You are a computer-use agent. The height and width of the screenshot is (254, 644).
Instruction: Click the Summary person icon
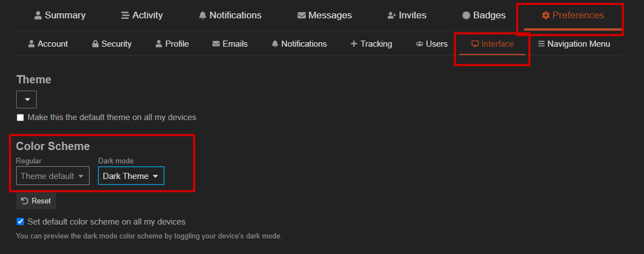click(x=38, y=16)
